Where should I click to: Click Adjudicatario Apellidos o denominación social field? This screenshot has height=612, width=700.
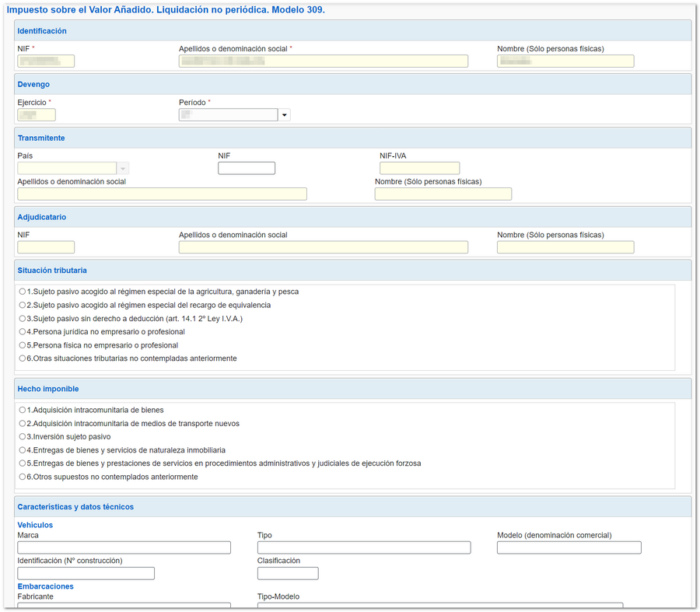coord(323,247)
